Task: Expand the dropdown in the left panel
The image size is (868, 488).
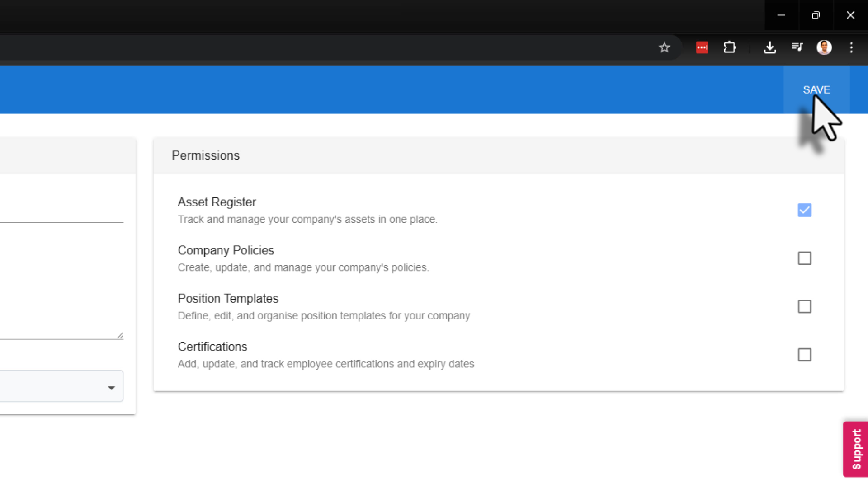Action: click(111, 387)
